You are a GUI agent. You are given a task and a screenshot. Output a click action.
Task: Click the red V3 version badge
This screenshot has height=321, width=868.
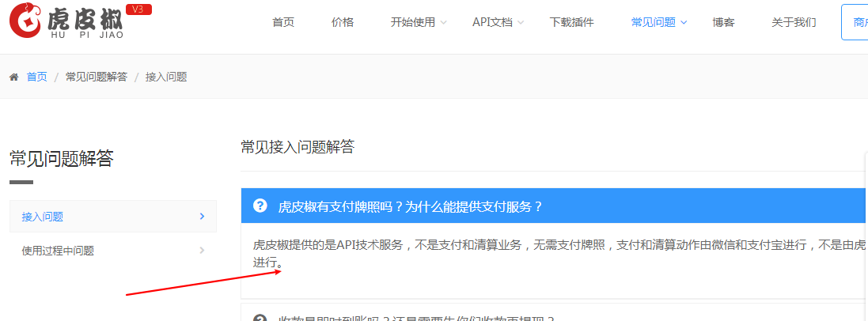point(138,9)
